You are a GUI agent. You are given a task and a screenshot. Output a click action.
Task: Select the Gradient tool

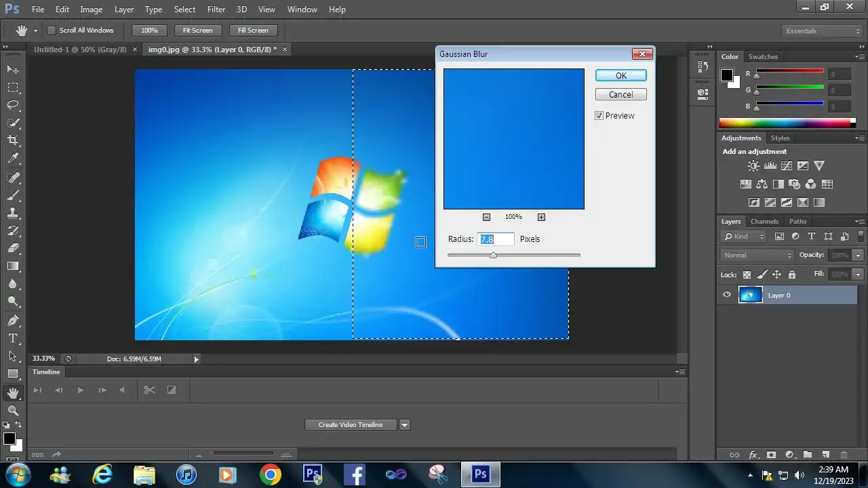coord(13,266)
